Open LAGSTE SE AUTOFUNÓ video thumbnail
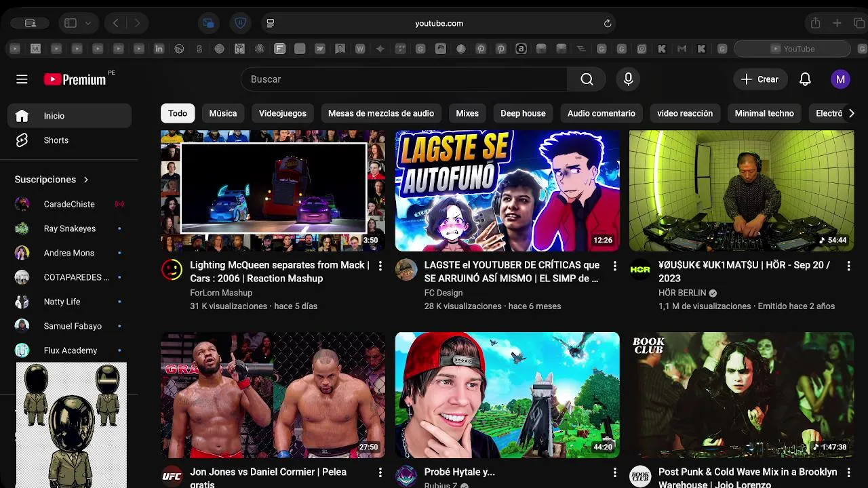 (x=507, y=190)
